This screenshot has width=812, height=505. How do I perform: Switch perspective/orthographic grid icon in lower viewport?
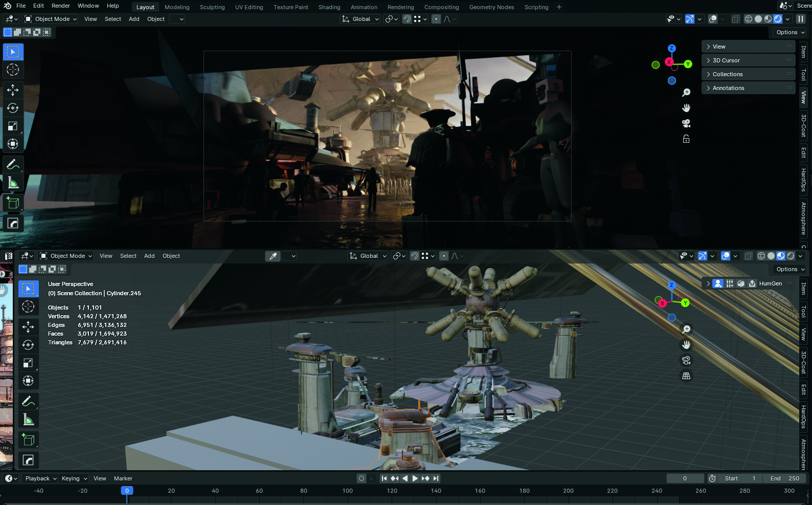[686, 376]
